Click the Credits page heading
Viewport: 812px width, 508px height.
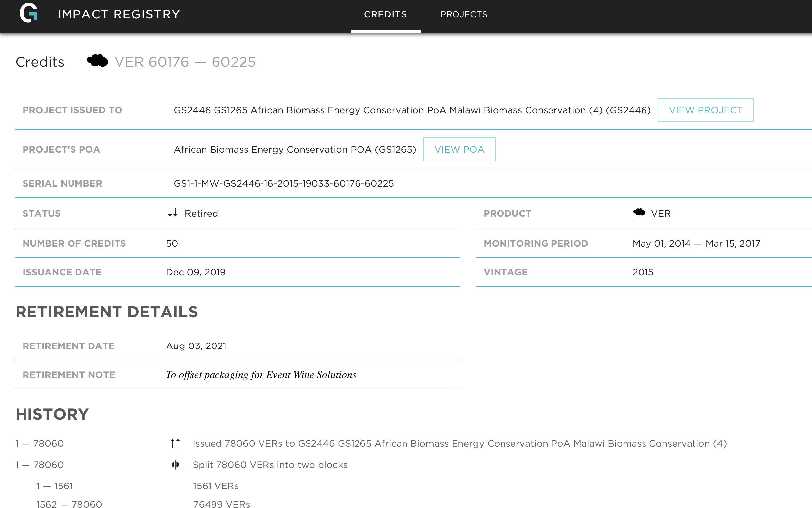tap(40, 62)
